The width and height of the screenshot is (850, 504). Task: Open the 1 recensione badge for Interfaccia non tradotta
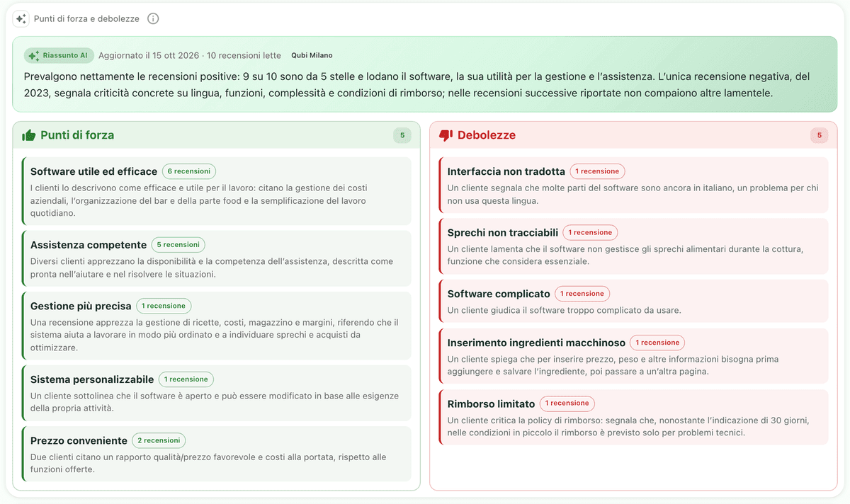pyautogui.click(x=597, y=171)
